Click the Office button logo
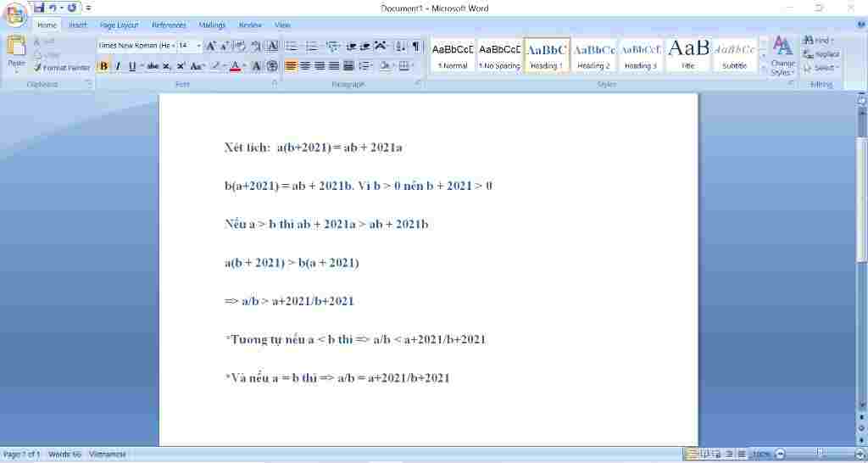 pos(15,15)
